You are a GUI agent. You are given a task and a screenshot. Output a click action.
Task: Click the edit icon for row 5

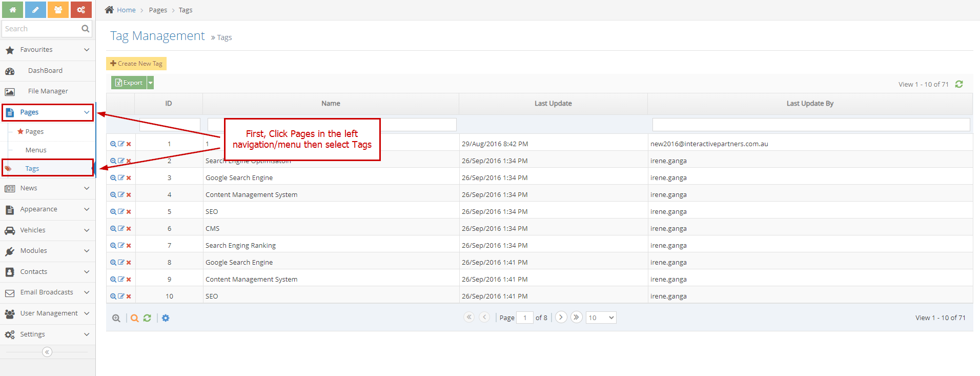tap(121, 211)
